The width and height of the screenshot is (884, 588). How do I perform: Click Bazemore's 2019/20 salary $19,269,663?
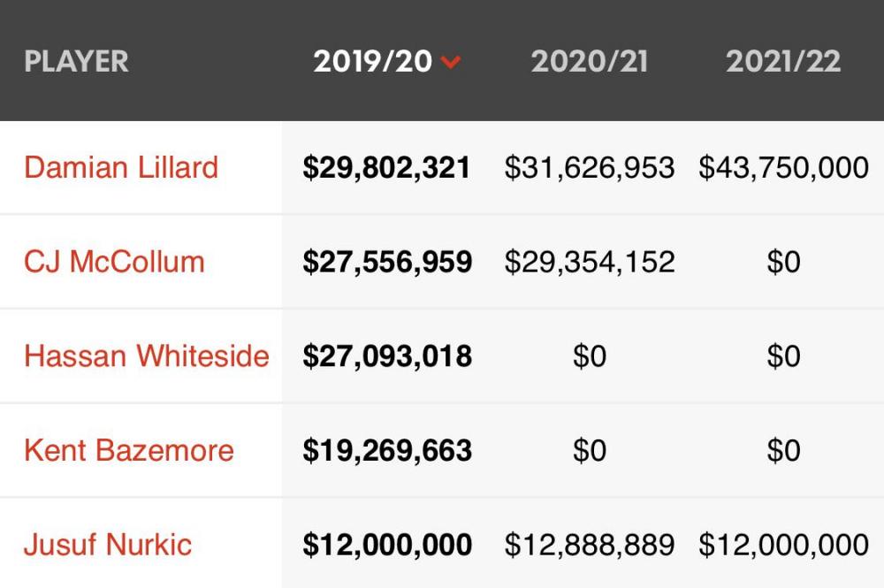[387, 451]
